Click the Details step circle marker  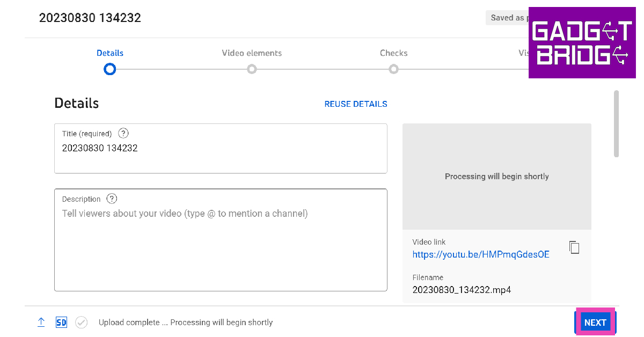point(110,69)
